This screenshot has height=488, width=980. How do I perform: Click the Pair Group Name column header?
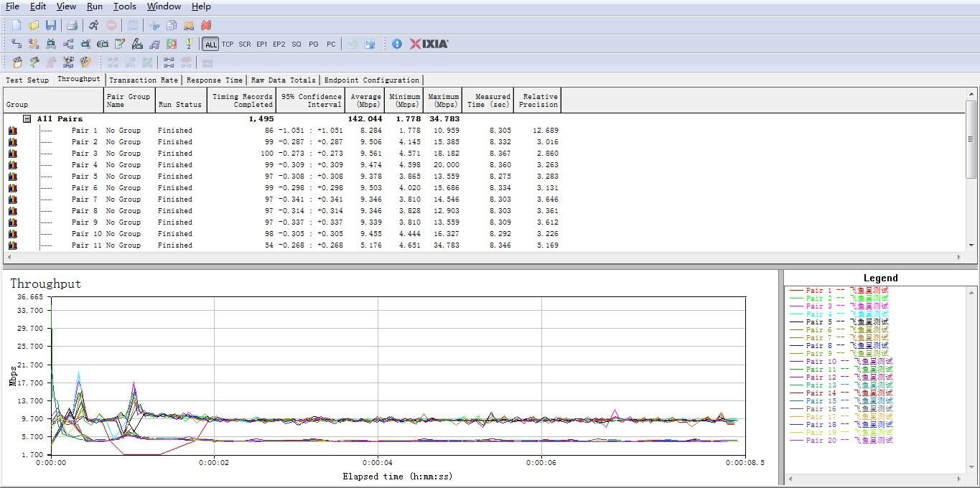129,100
